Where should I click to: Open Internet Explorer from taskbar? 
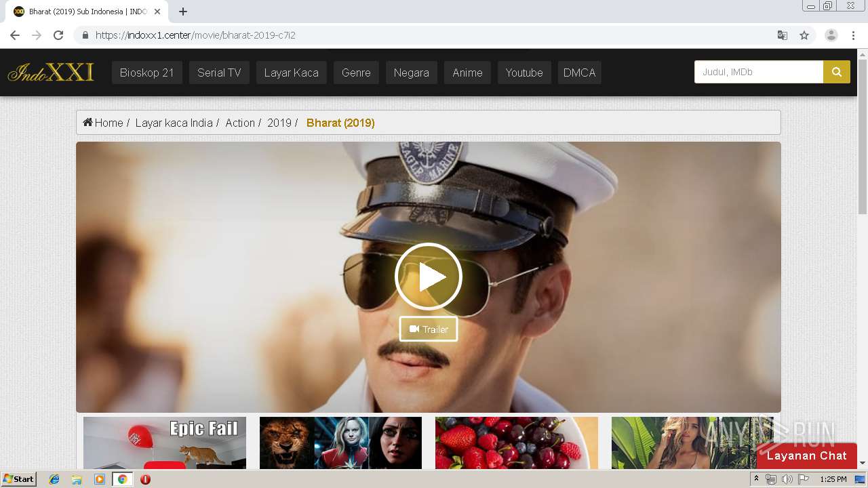pos(54,479)
